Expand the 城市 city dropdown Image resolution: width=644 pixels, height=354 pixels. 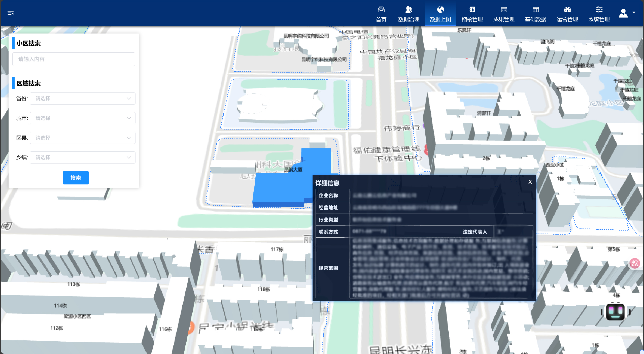(82, 118)
